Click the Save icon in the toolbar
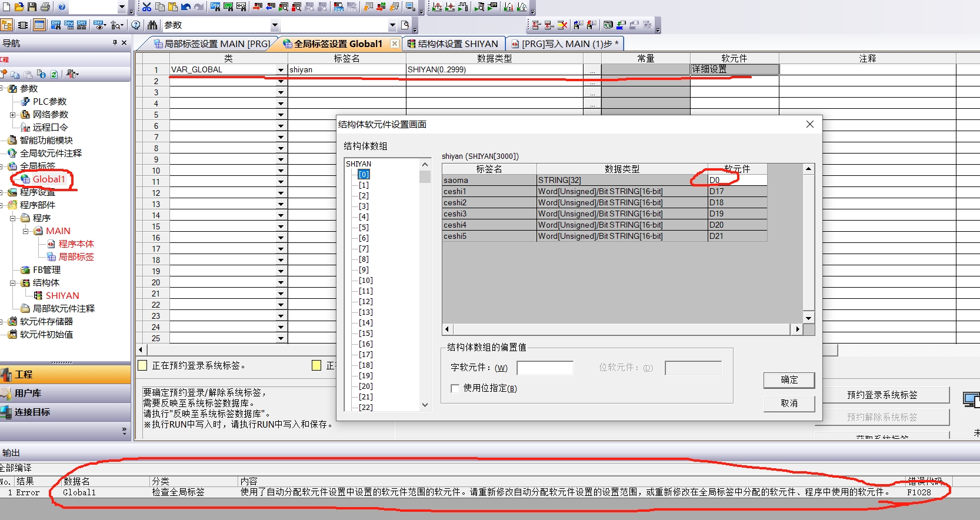 coord(32,7)
